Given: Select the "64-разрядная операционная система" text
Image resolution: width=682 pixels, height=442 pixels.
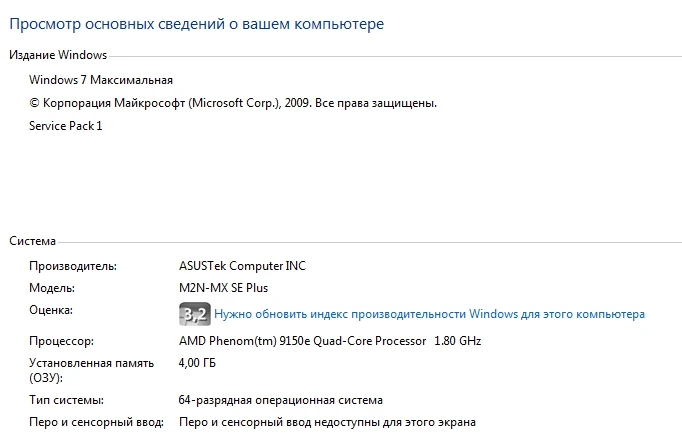Looking at the screenshot, I should pos(280,400).
